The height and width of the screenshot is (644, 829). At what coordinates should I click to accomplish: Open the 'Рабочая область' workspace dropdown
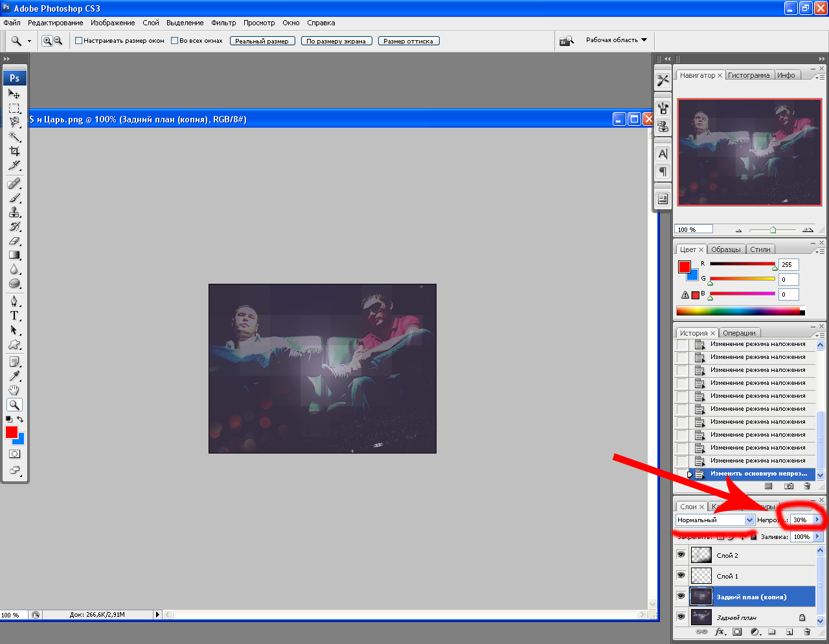[x=616, y=40]
